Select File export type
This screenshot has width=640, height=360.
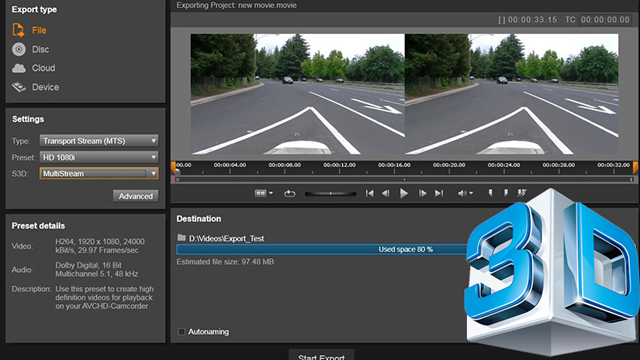[39, 30]
